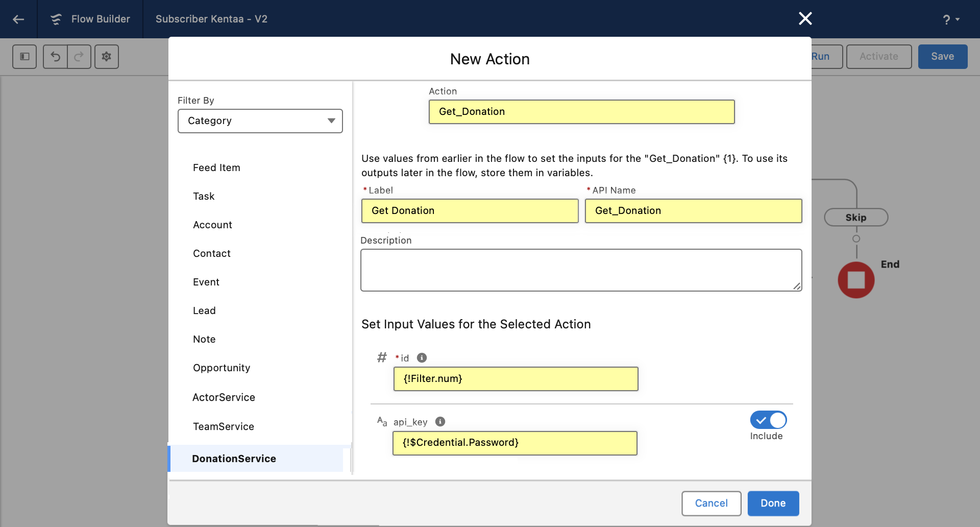Toggle the toolbox panel icon
This screenshot has height=527, width=980.
[x=24, y=56]
